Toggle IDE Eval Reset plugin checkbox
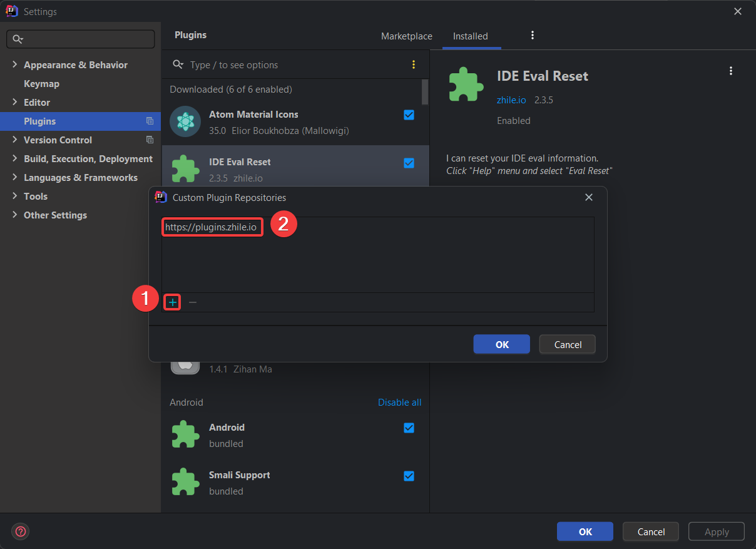756x549 pixels. 409,163
